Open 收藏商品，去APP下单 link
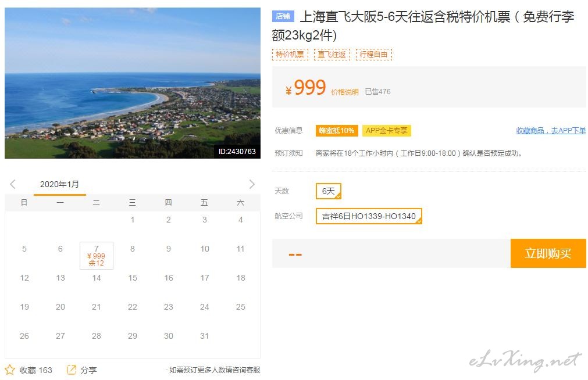The width and height of the screenshot is (588, 380). (551, 130)
